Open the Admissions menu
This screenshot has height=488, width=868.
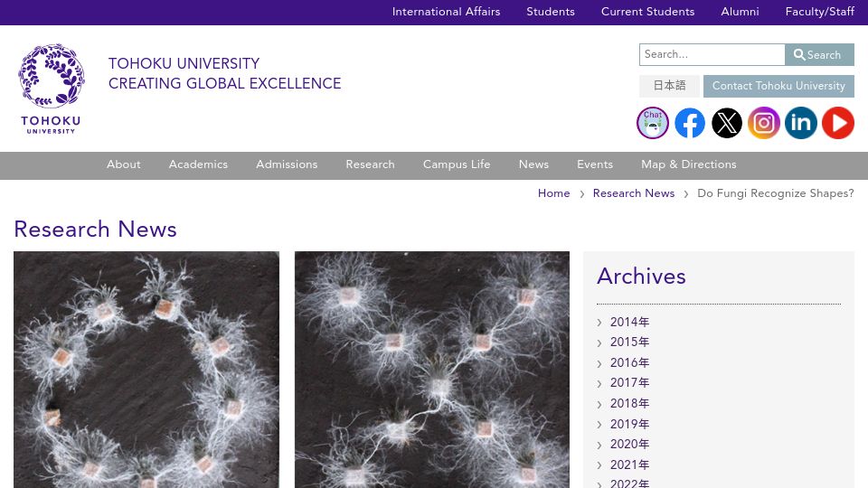pyautogui.click(x=287, y=164)
